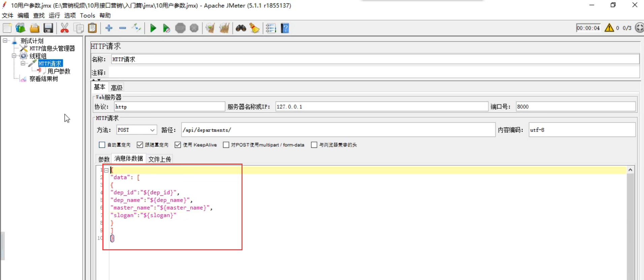Click the 路径 path input field
Image resolution: width=644 pixels, height=280 pixels.
click(338, 130)
